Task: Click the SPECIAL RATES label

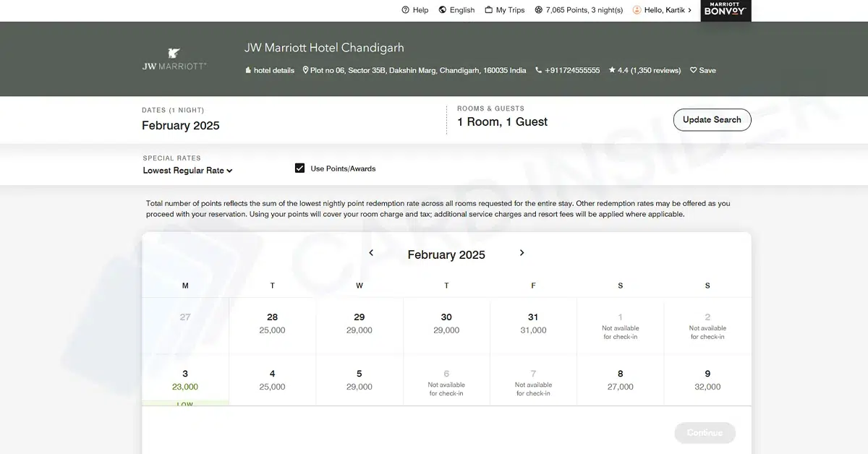Action: click(x=171, y=158)
